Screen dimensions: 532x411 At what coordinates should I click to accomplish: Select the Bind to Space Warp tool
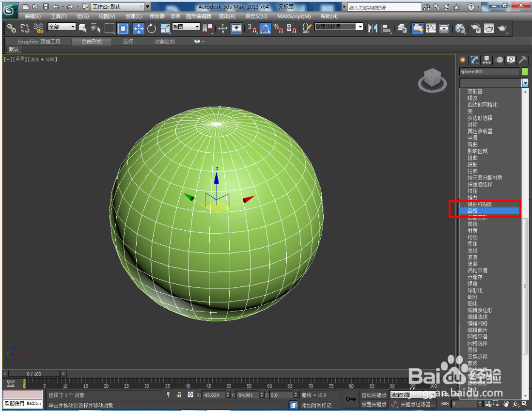tap(38, 28)
